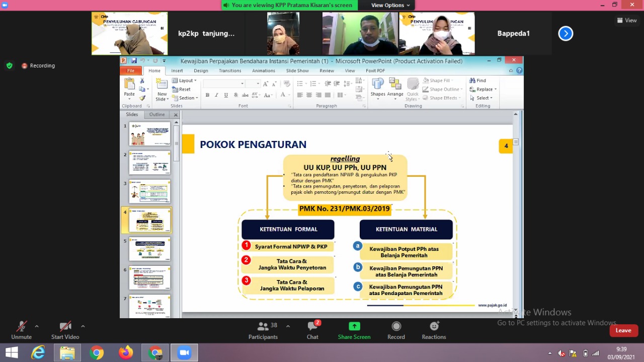The image size is (644, 362).
Task: Expand the View Options dropdown
Action: click(390, 5)
